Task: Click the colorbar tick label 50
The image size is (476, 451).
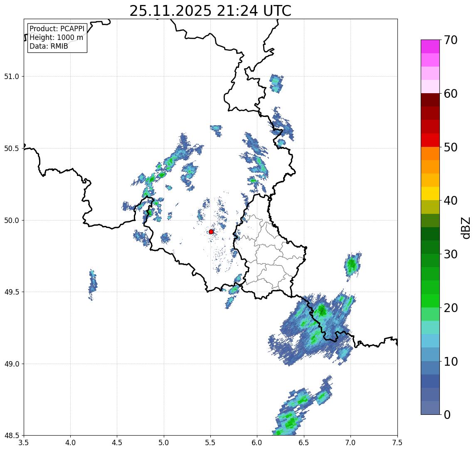Action: [451, 147]
